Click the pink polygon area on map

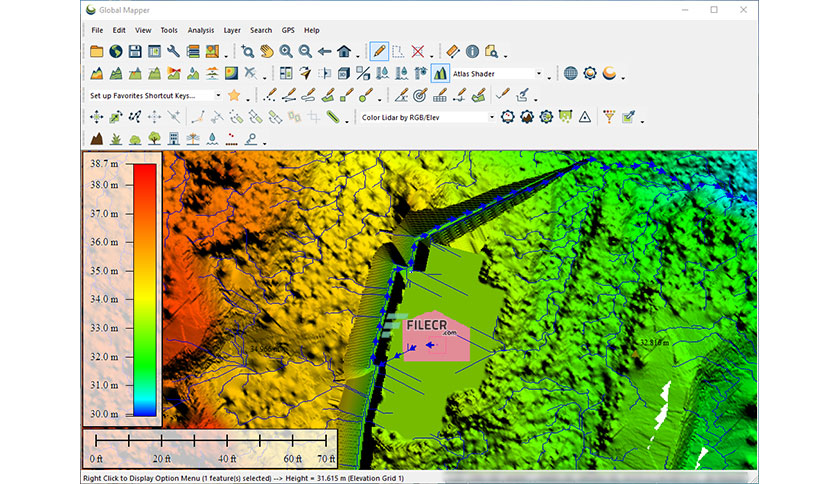(x=452, y=348)
